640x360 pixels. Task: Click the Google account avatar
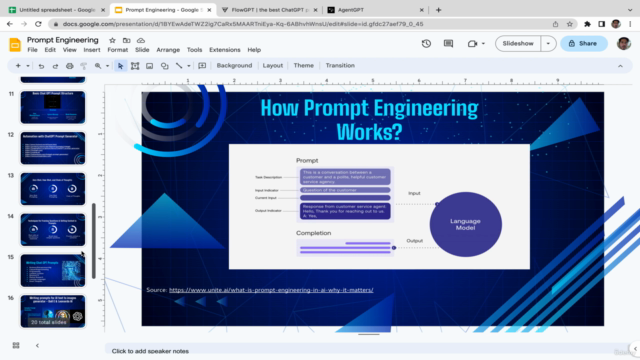[624, 43]
